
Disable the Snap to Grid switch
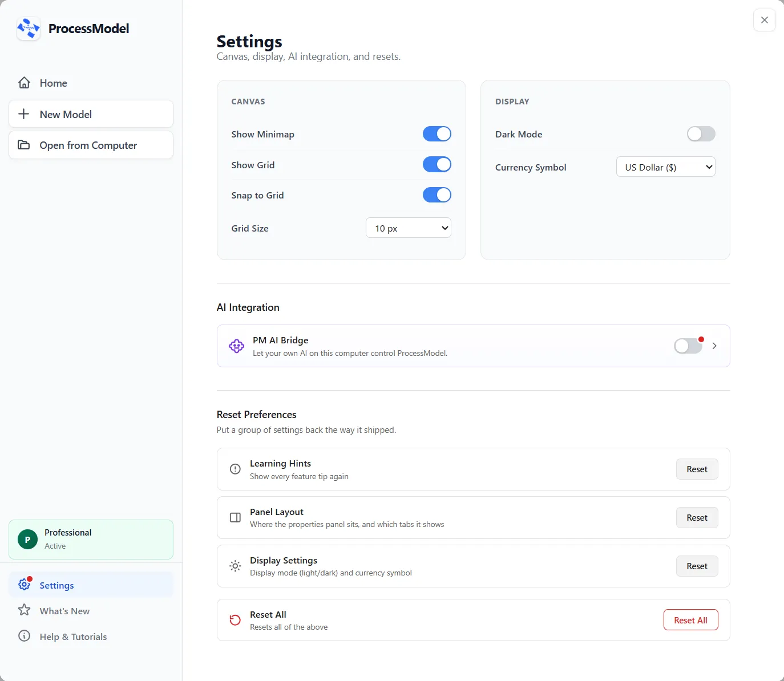(x=437, y=195)
